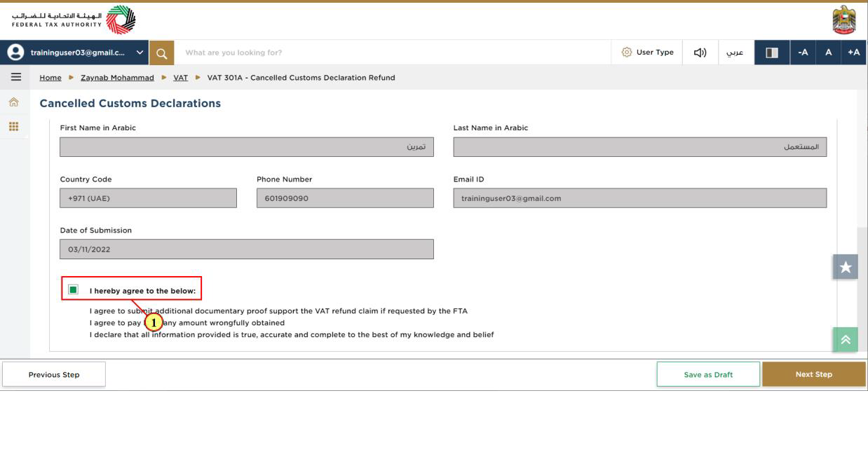Click the Next Step button
Viewport: 868px width, 454px height.
pos(814,374)
